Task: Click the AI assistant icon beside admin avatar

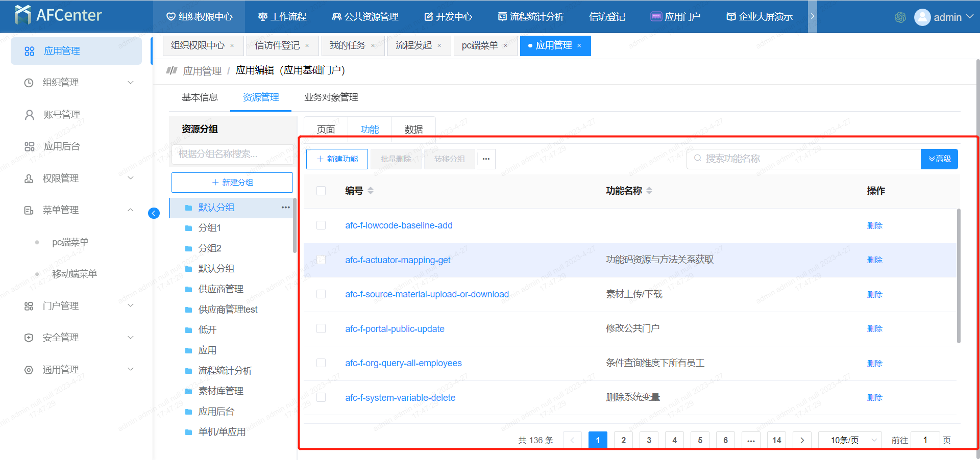Action: tap(900, 17)
